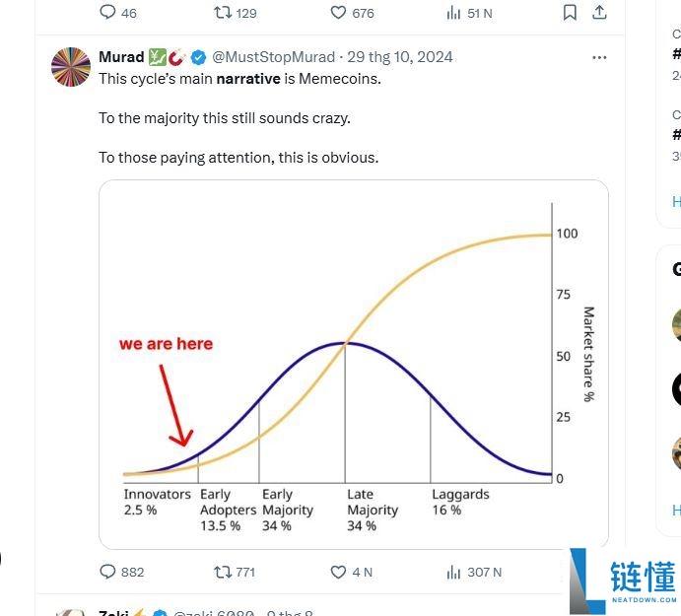
Task: Enlarge the adoption curve chart image
Action: click(353, 364)
